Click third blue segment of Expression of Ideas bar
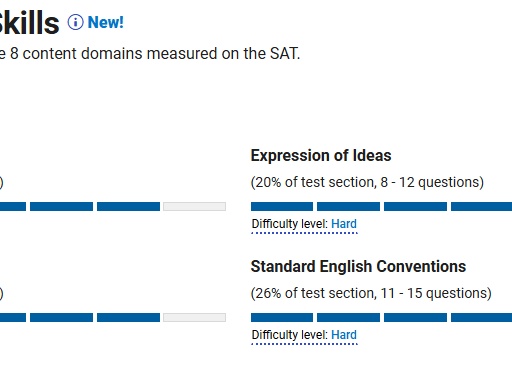 (x=415, y=206)
